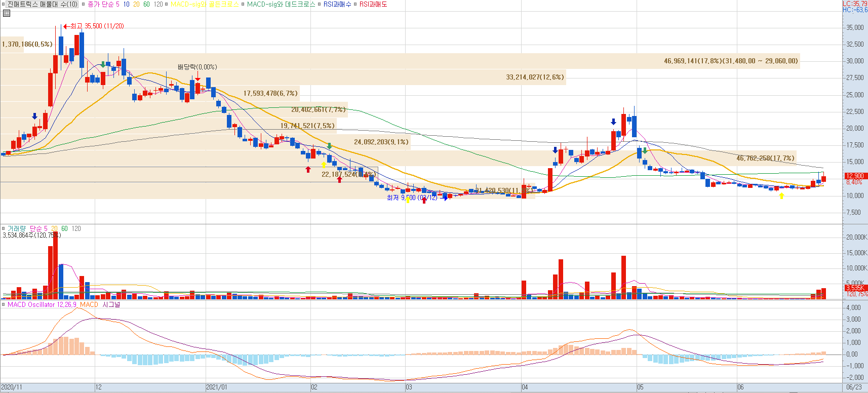Click the green MACD-sig와 데드크로스 label
Viewport: 868px width, 393px height.
click(281, 4)
